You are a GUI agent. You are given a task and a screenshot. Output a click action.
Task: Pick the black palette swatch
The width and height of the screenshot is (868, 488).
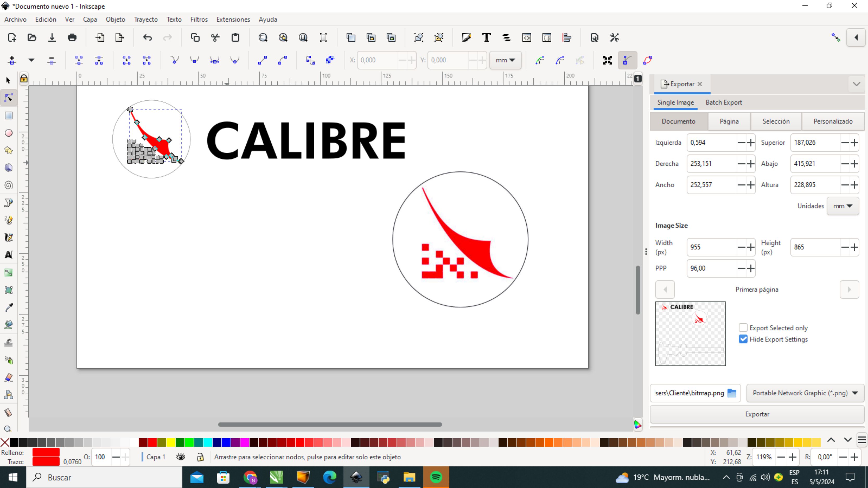[x=14, y=442]
